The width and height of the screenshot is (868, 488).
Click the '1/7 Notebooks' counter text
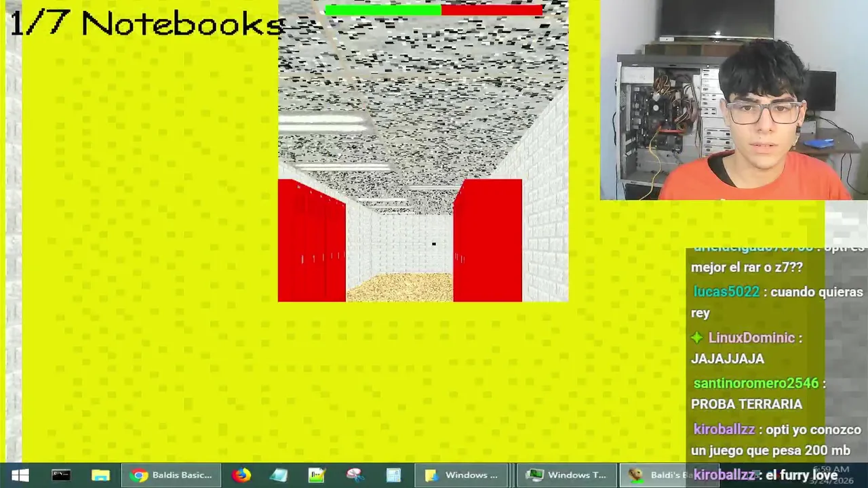click(146, 24)
